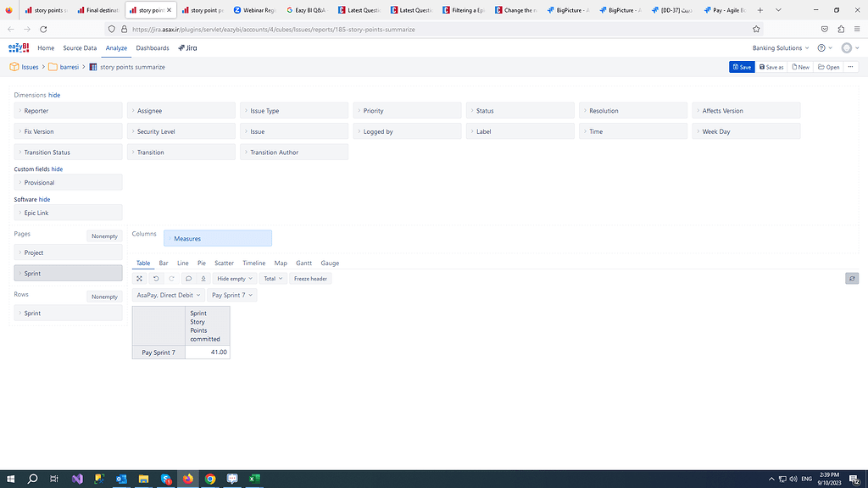Toggle Freeze header on the table
868x488 pixels.
click(309, 278)
